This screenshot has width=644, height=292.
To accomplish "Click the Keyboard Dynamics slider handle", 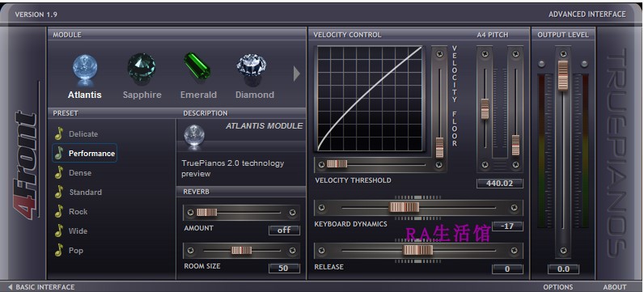I will pos(405,207).
